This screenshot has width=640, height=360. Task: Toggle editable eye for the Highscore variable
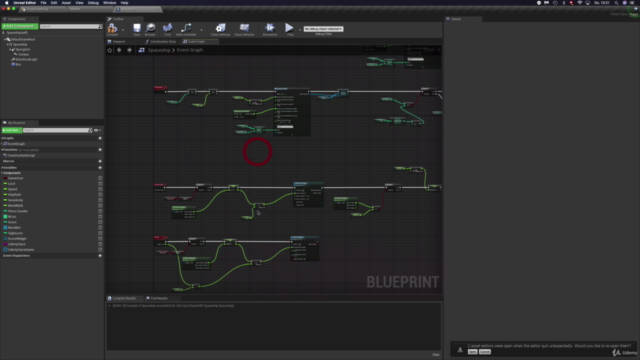click(100, 233)
